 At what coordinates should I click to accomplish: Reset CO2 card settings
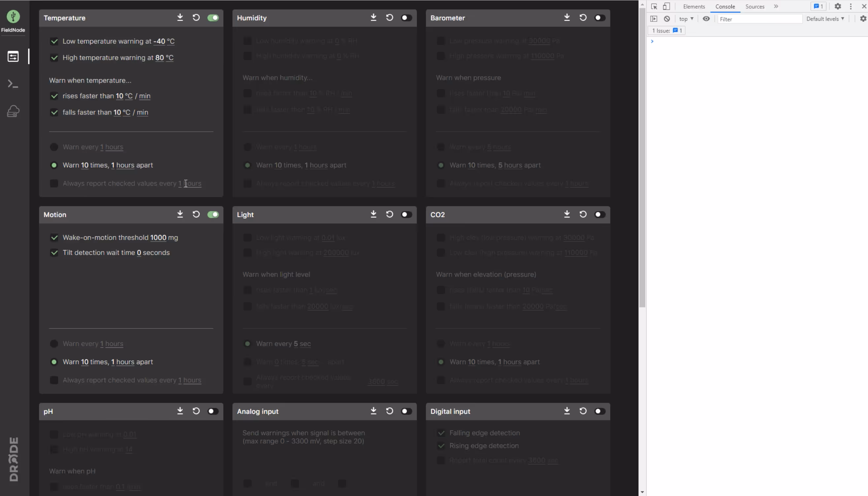583,214
